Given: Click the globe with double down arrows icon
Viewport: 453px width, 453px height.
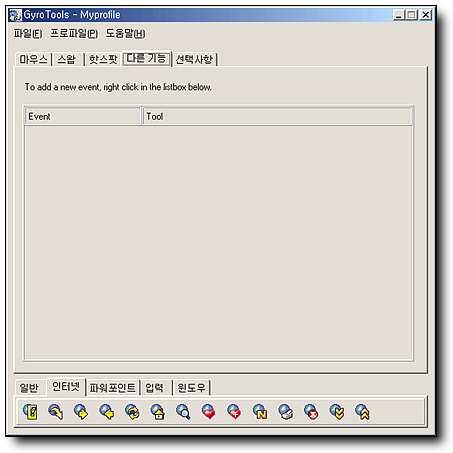Looking at the screenshot, I should pos(337,412).
